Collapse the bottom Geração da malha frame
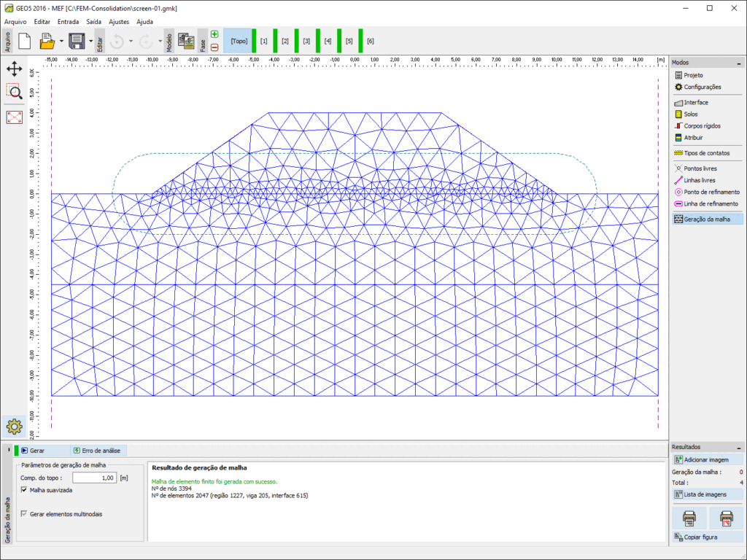This screenshot has height=560, width=747. point(9,450)
